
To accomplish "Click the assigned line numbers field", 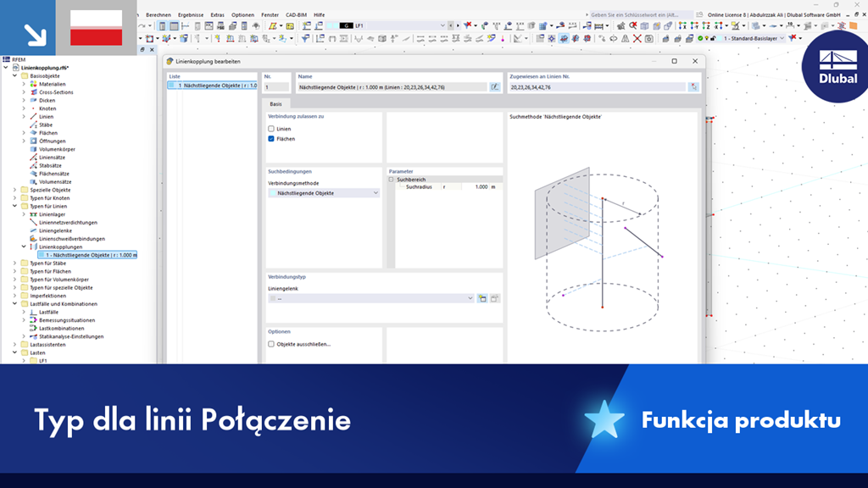I will point(598,87).
